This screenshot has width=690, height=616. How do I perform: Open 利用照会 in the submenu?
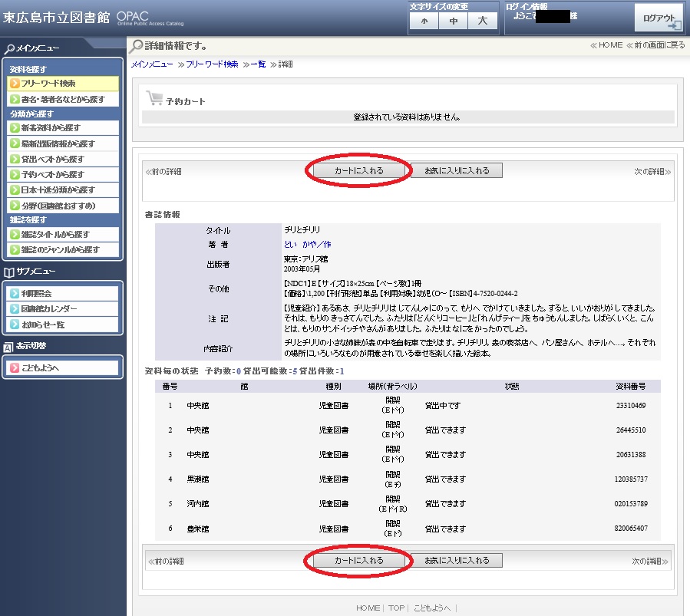62,293
